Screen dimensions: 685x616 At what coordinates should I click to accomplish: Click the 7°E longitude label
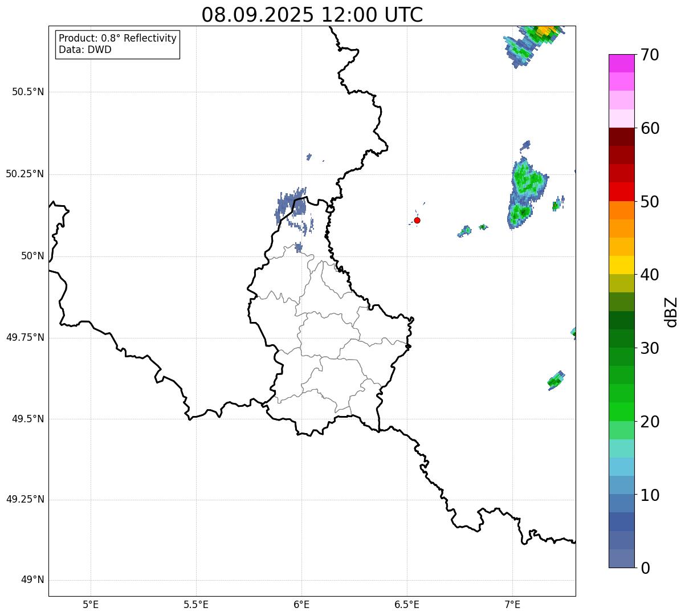click(512, 605)
